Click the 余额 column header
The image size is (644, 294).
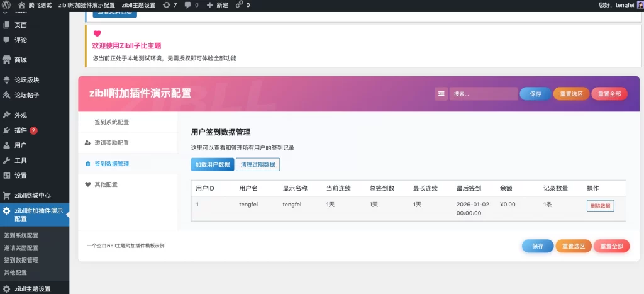point(506,188)
